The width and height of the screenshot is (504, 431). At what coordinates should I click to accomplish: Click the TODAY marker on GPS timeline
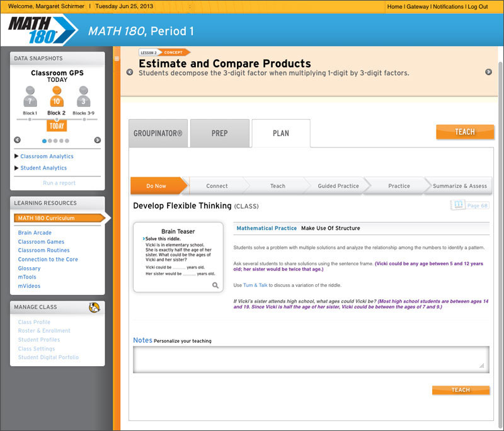click(57, 126)
